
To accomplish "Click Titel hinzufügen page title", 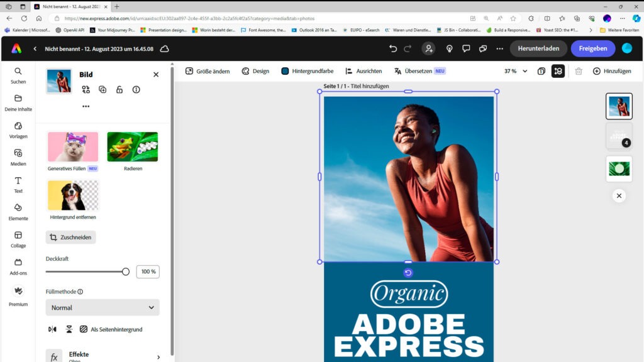I will tap(370, 86).
